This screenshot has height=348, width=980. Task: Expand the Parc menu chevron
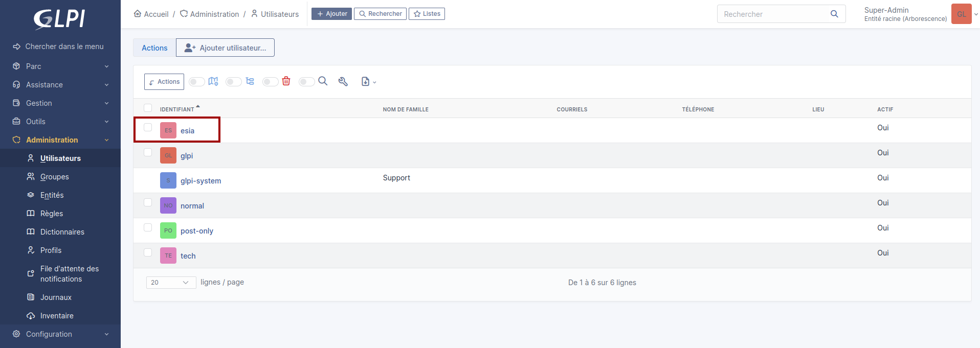point(107,66)
